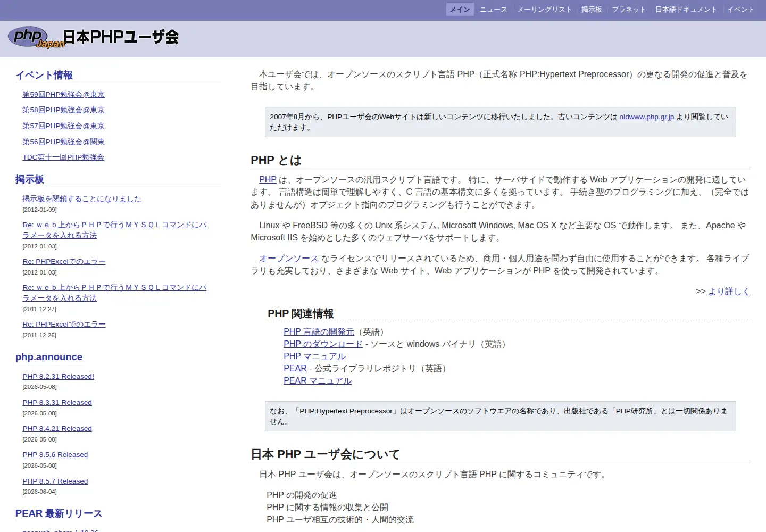The width and height of the screenshot is (766, 532).
Task: Click the PHP 関連情報 heading
Action: point(301,314)
